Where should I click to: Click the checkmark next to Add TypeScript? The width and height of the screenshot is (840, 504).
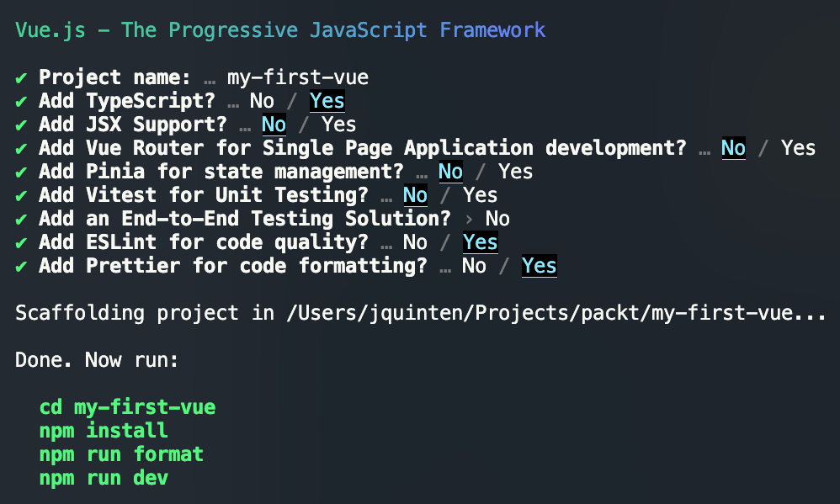21,103
